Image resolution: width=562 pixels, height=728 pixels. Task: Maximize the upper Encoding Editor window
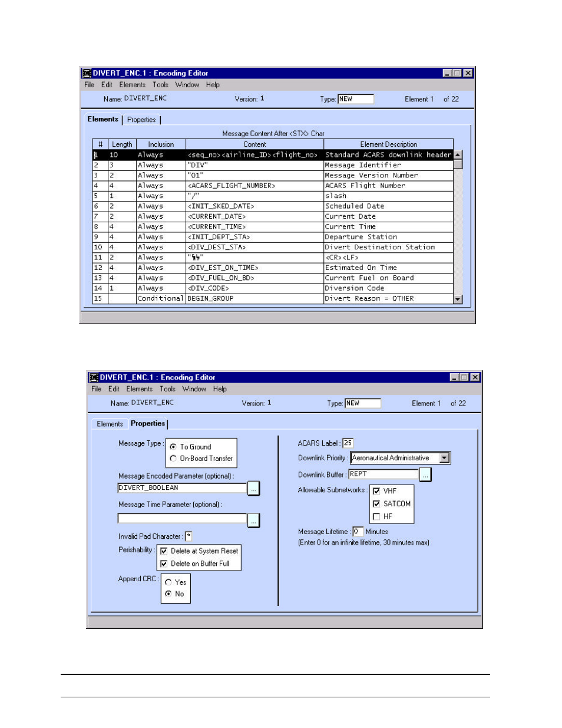coord(457,73)
